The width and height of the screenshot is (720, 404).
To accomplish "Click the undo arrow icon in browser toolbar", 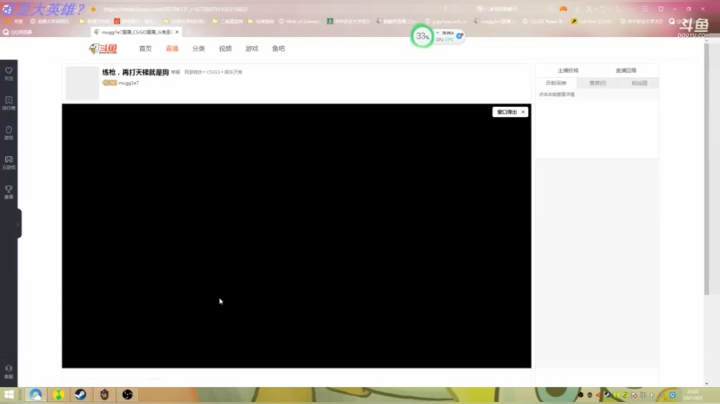I will pos(603,9).
